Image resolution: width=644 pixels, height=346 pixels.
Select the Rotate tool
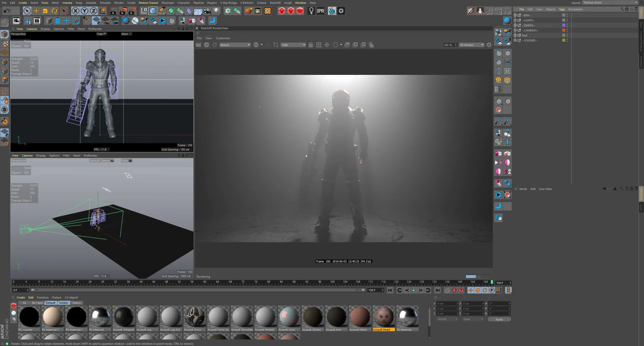[54, 11]
